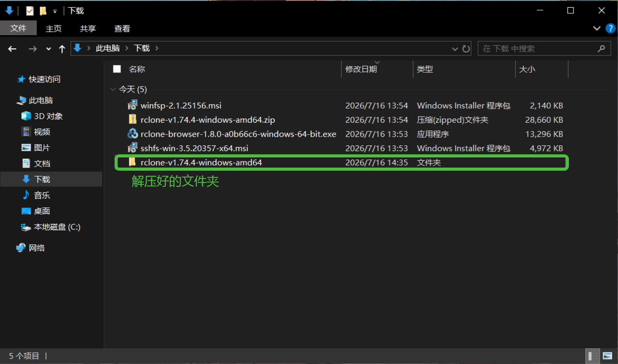Open the recent locations dropdown arrow
The width and height of the screenshot is (618, 364).
pos(48,49)
